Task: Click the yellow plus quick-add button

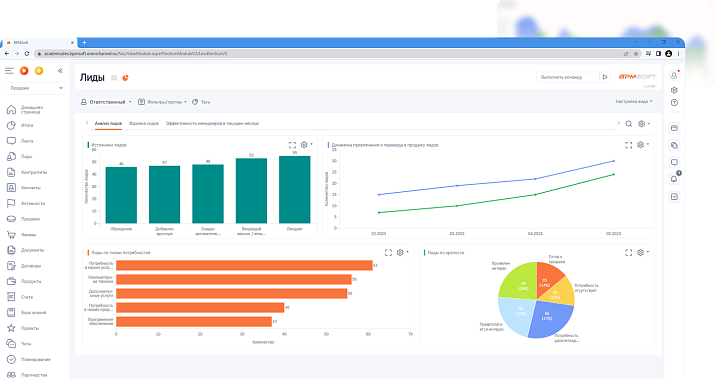Action: [x=39, y=71]
